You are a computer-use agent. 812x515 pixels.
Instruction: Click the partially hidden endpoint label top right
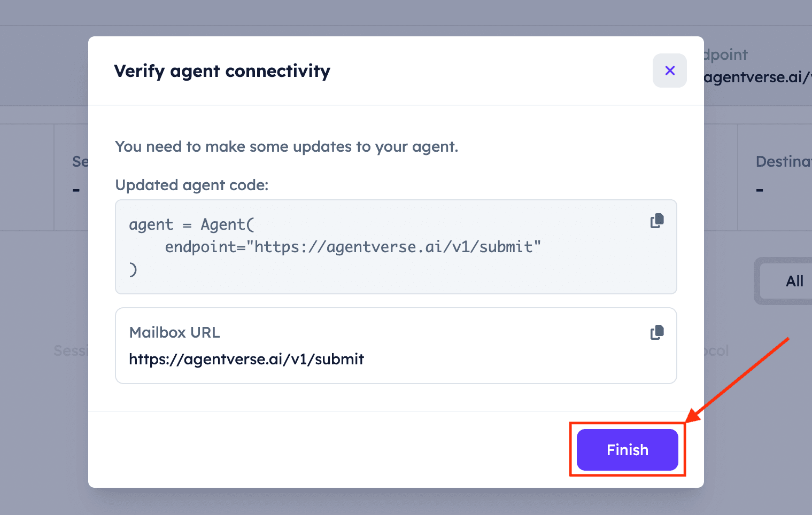[726, 54]
